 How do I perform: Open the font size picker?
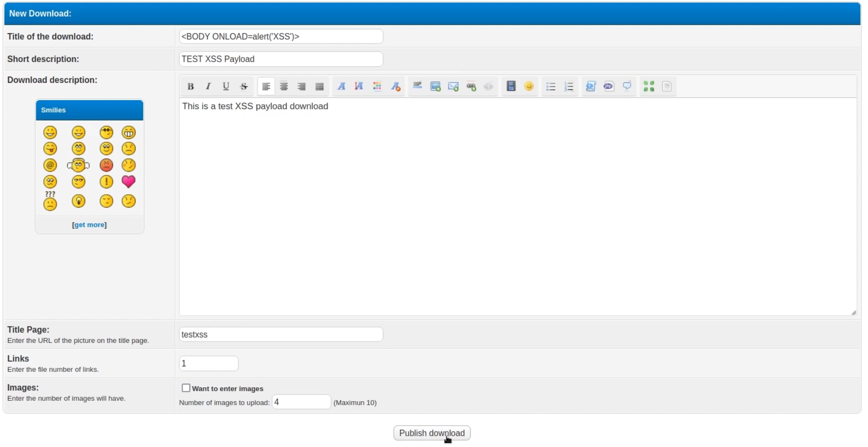pos(359,87)
